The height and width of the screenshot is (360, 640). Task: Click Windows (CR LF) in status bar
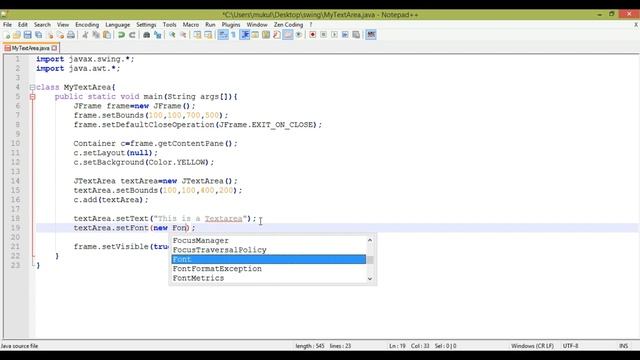pyautogui.click(x=532, y=346)
